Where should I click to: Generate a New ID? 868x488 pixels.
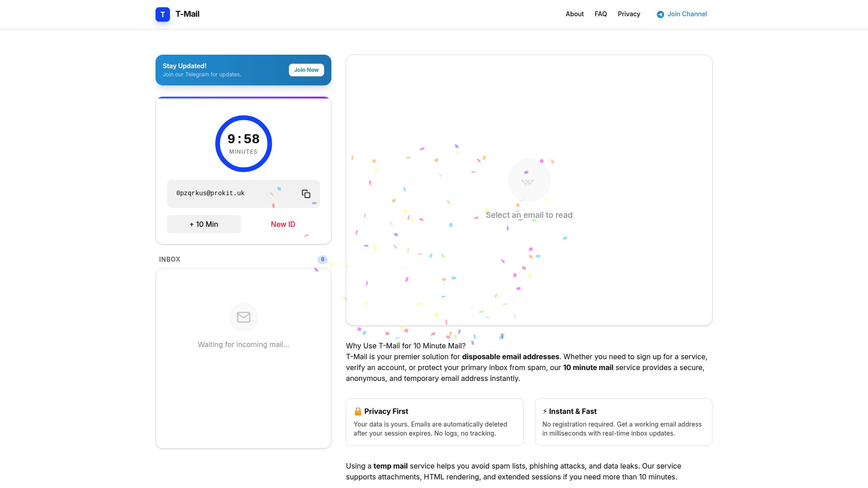[283, 224]
